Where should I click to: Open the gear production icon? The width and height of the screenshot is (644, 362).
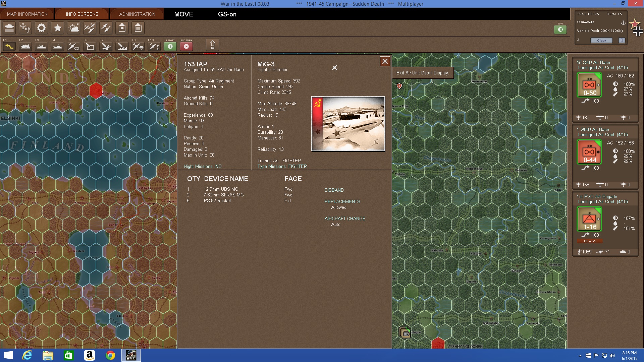[x=41, y=28]
